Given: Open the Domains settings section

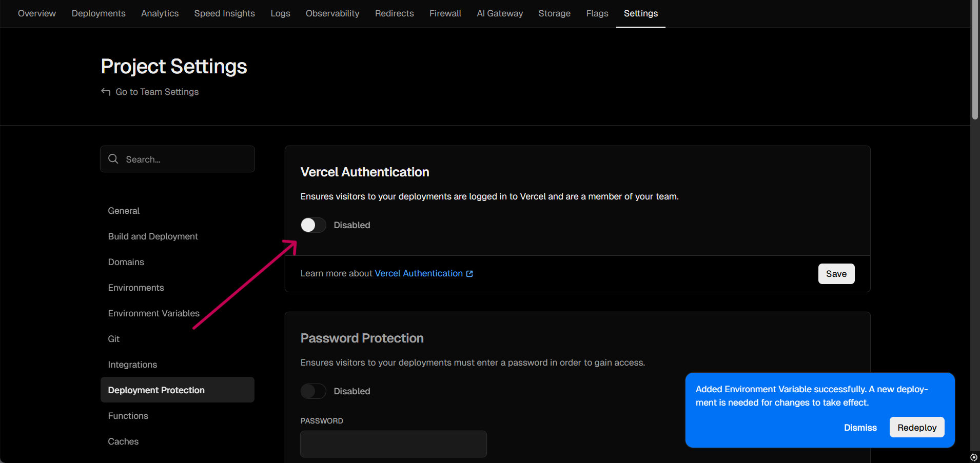Looking at the screenshot, I should click(x=126, y=262).
